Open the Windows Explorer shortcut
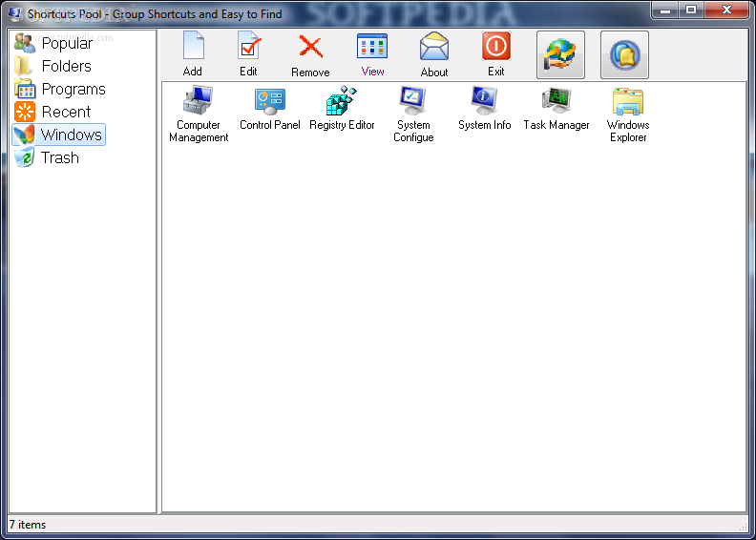Viewport: 756px width, 540px height. [x=628, y=114]
